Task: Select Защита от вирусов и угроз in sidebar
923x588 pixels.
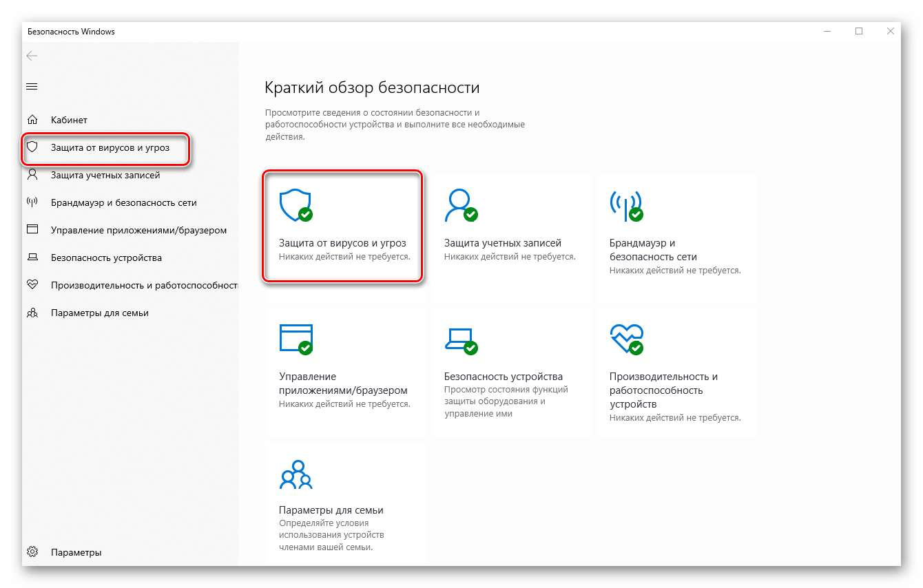Action: [x=110, y=147]
